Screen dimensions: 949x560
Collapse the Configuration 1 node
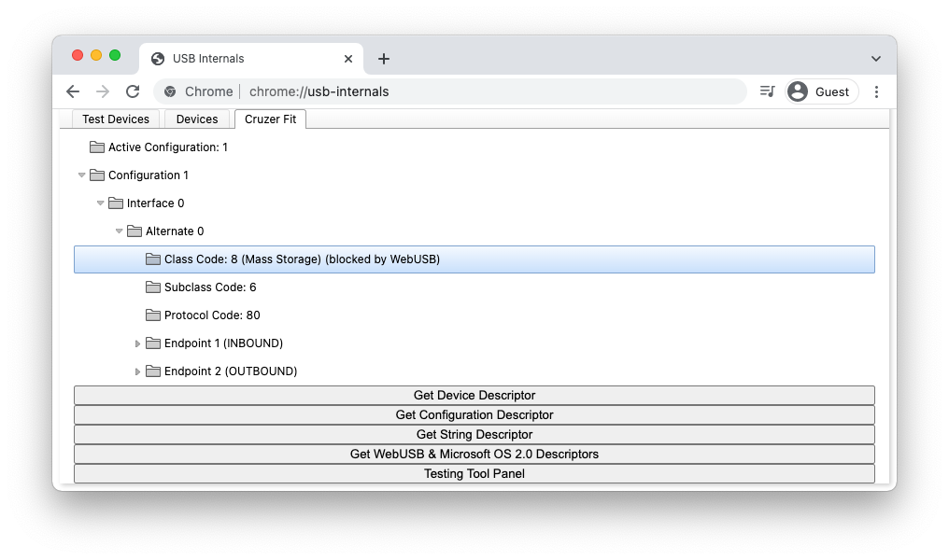[x=81, y=175]
